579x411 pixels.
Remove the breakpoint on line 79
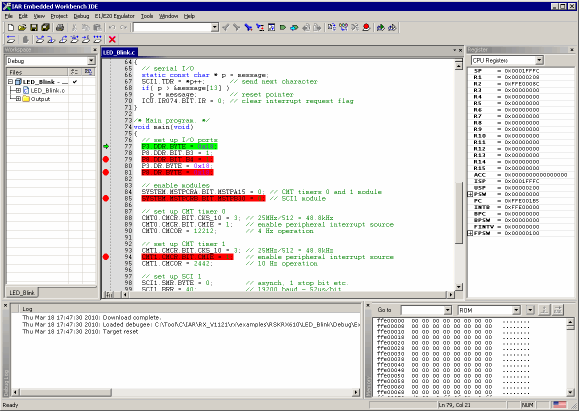tap(106, 160)
